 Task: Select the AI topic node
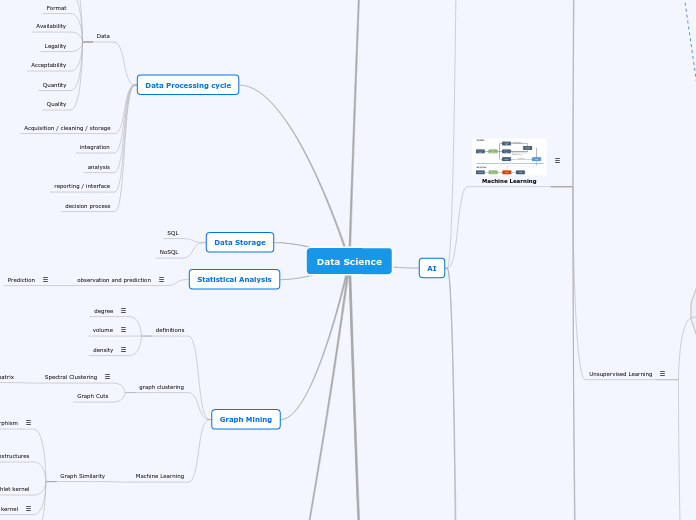432,268
